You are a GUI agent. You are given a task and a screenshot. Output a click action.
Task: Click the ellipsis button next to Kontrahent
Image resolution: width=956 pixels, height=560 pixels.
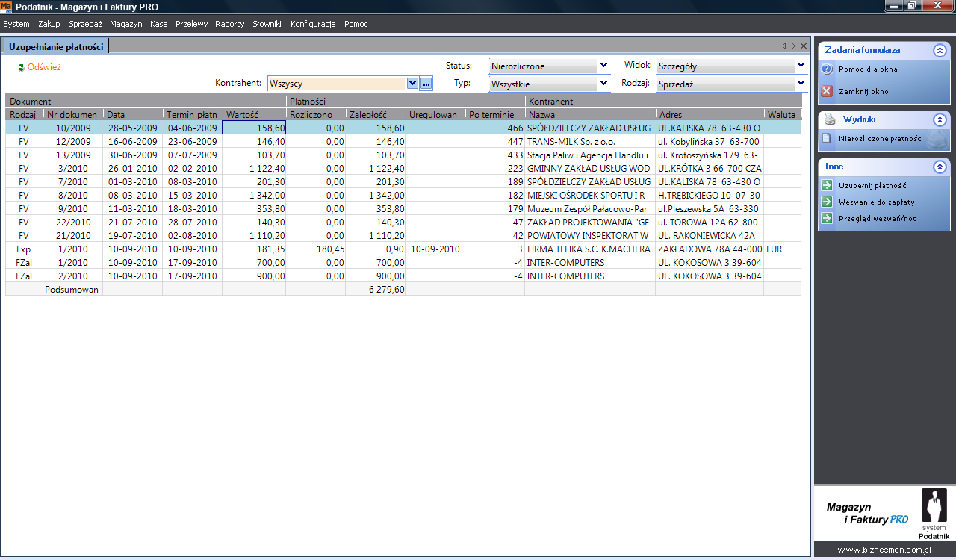tap(426, 84)
